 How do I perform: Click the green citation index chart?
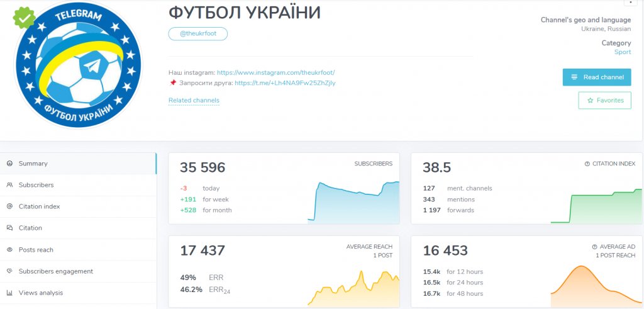596,205
